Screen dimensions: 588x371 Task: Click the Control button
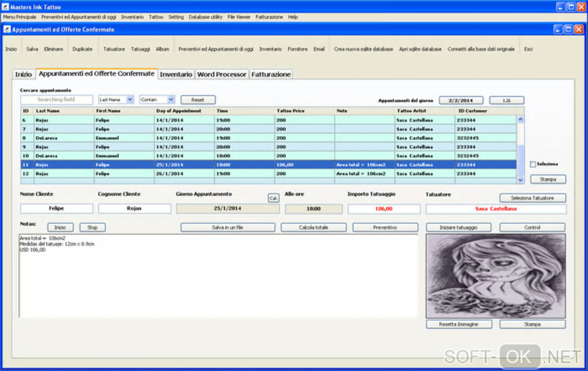tap(533, 227)
